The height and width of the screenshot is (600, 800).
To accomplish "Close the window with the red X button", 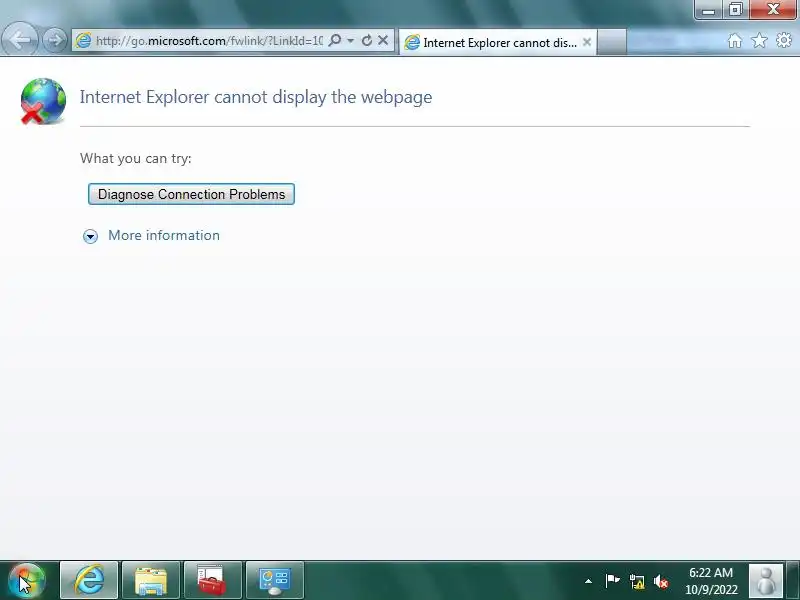I will tap(773, 9).
